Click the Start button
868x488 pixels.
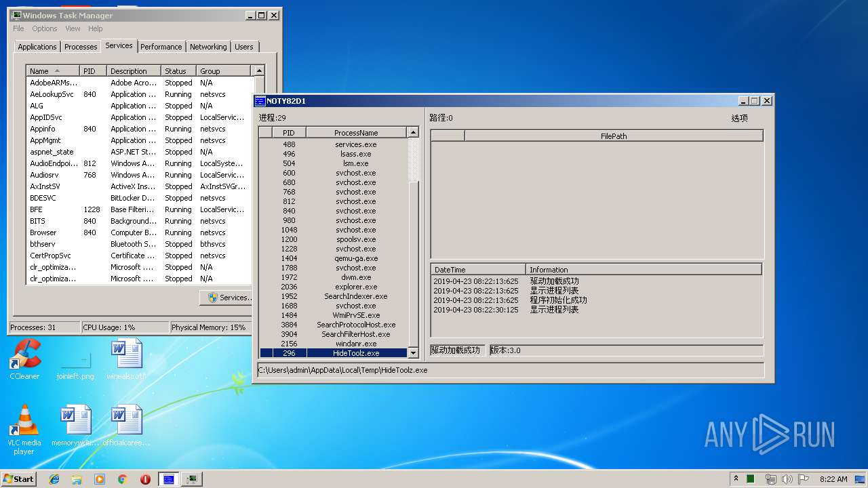coord(18,479)
